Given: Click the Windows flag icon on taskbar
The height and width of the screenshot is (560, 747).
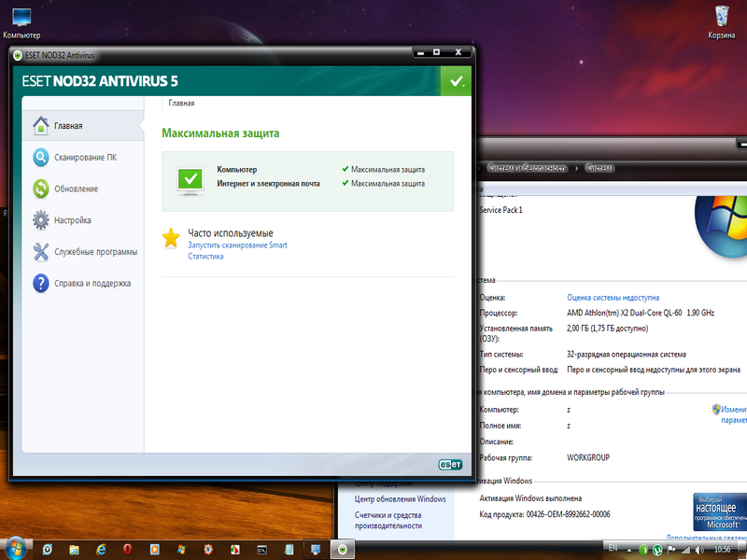Looking at the screenshot, I should coord(181,550).
